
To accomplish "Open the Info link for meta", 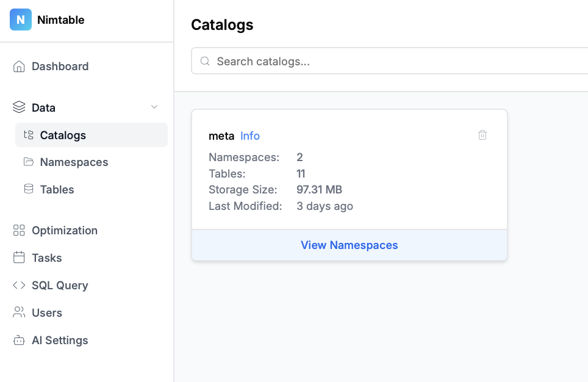I will (250, 136).
